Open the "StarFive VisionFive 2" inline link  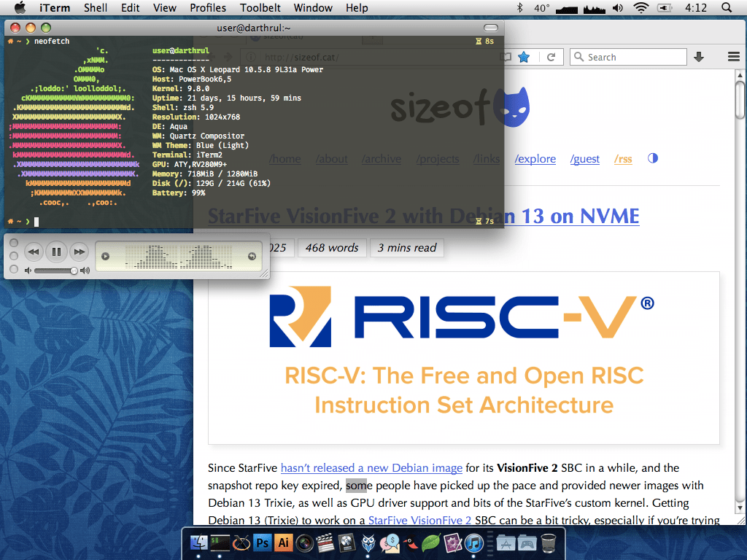tap(419, 520)
